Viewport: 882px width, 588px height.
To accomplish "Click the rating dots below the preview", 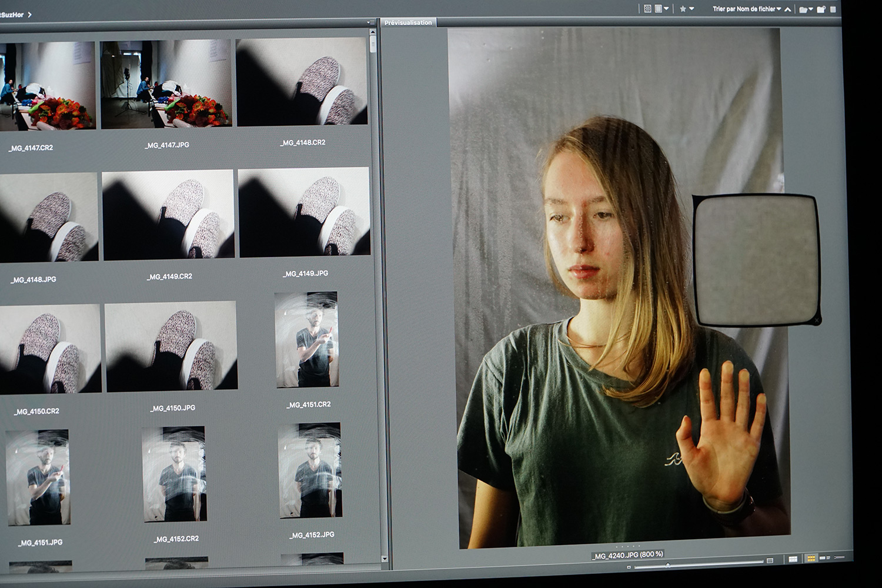I will click(x=627, y=547).
